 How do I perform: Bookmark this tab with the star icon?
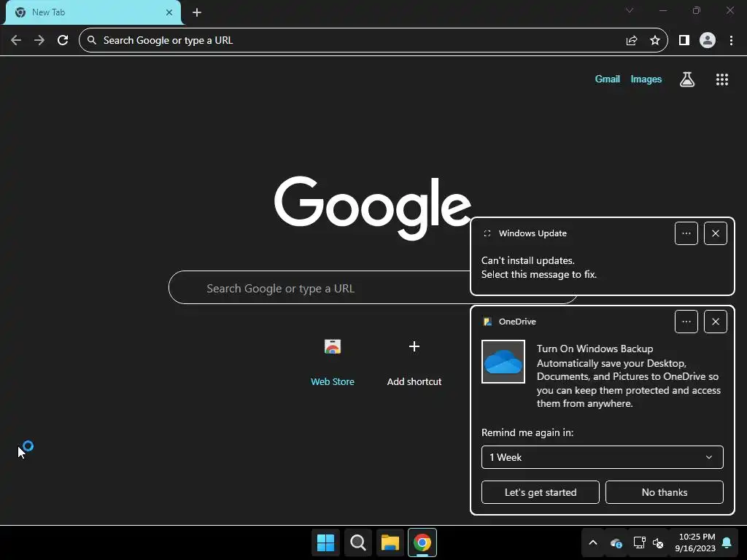coord(655,41)
